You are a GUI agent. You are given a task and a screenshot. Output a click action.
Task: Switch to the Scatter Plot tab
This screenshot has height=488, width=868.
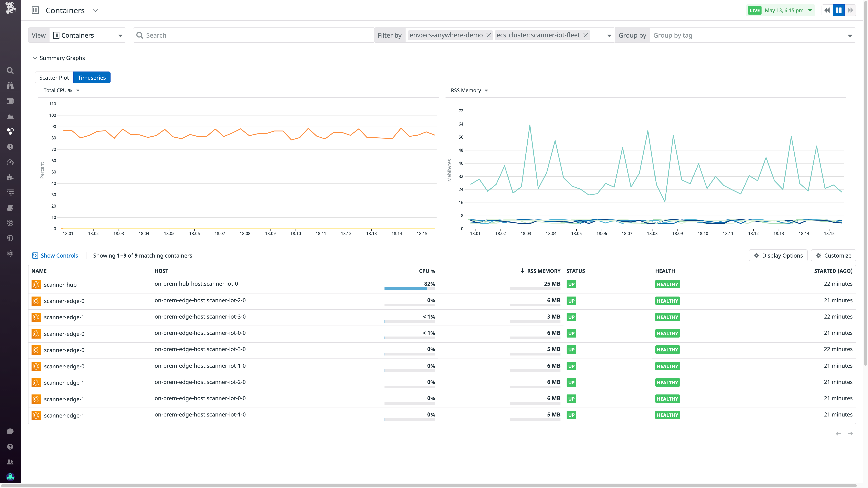pos(54,77)
